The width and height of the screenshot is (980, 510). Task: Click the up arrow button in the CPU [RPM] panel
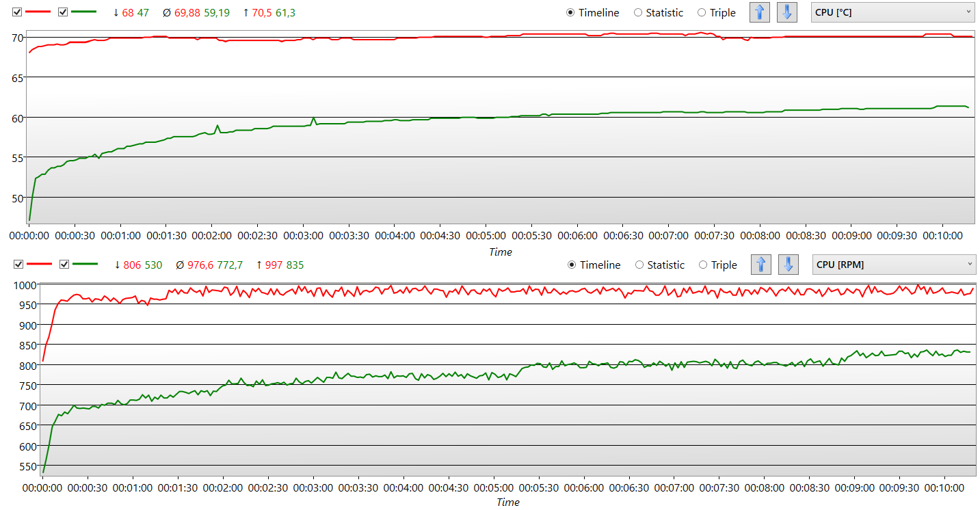761,265
